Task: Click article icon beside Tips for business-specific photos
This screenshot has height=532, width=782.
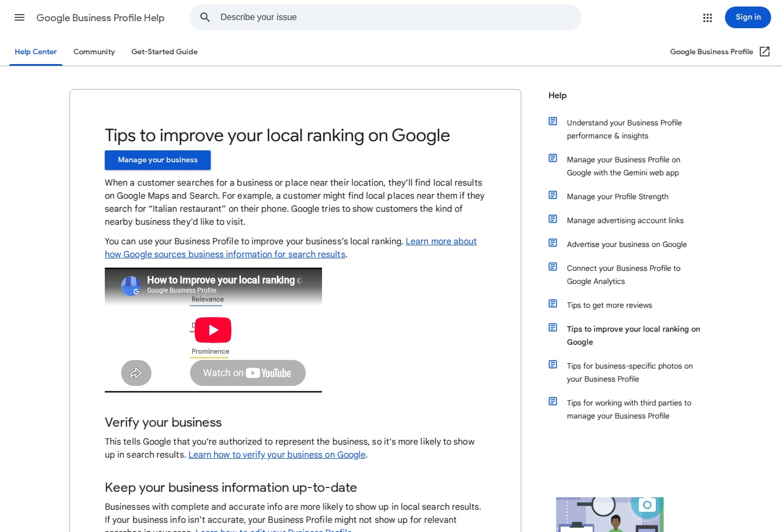Action: click(553, 364)
